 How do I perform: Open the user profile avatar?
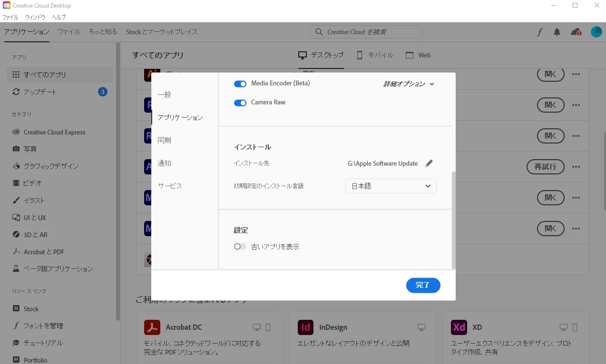tap(596, 32)
